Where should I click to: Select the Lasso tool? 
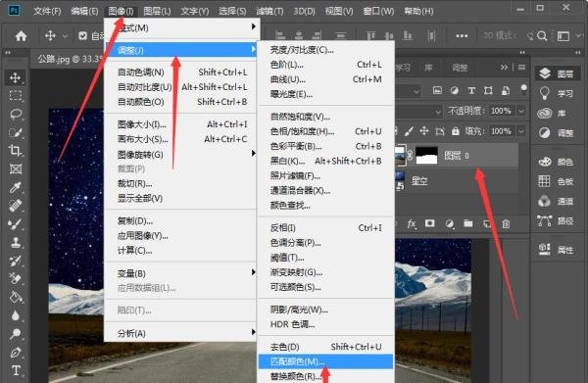pos(16,114)
